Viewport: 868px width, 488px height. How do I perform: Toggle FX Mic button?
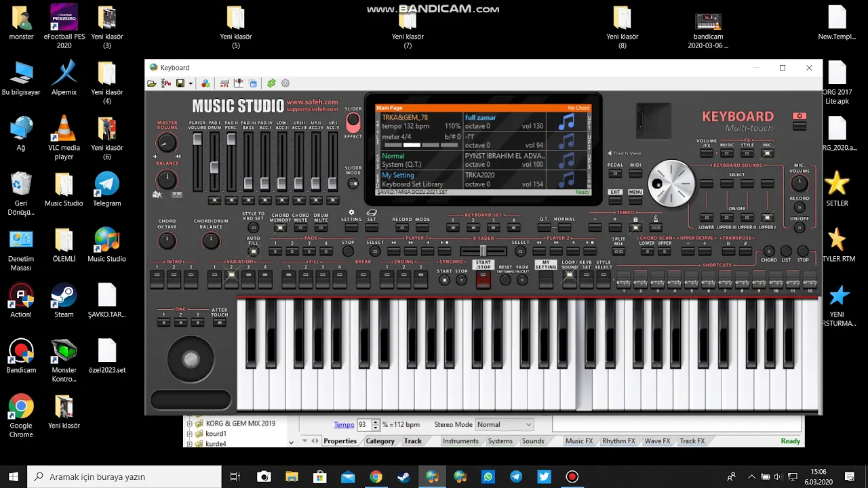tap(767, 154)
